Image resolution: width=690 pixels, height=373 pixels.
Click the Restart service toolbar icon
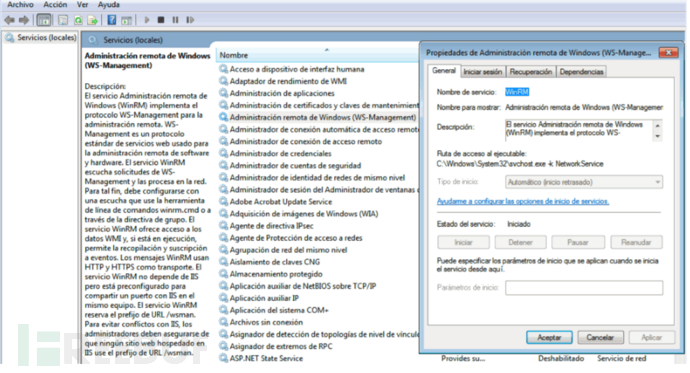(190, 20)
